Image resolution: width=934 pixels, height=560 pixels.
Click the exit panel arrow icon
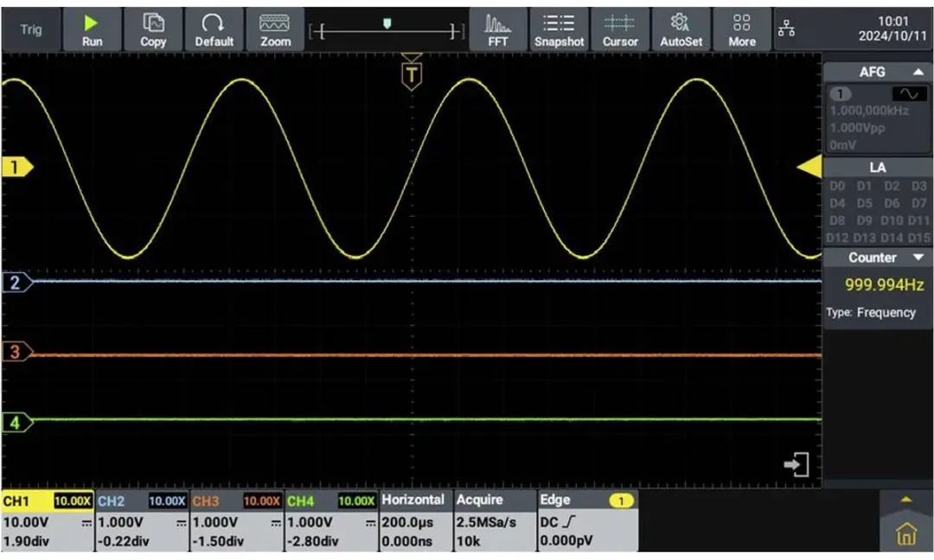[796, 465]
